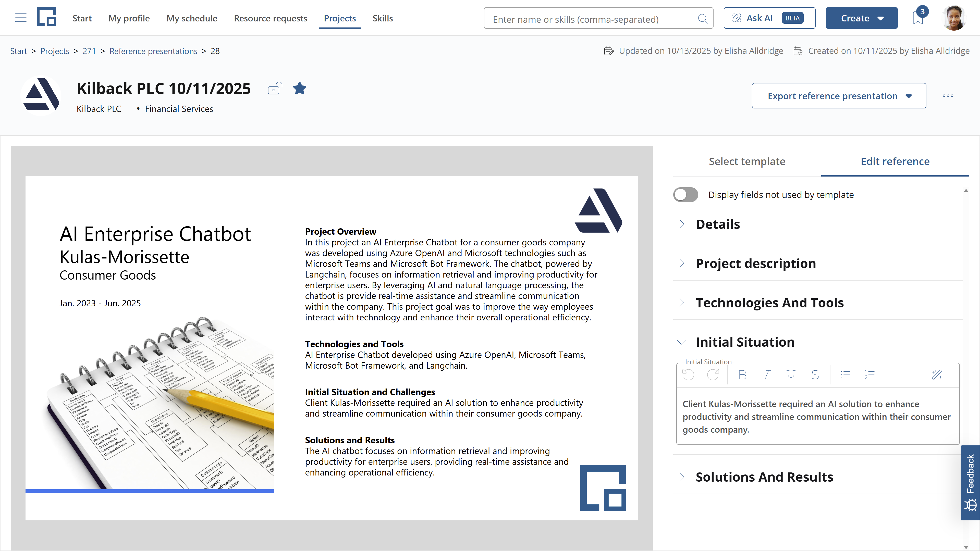Go to My schedule in navigation

[192, 18]
